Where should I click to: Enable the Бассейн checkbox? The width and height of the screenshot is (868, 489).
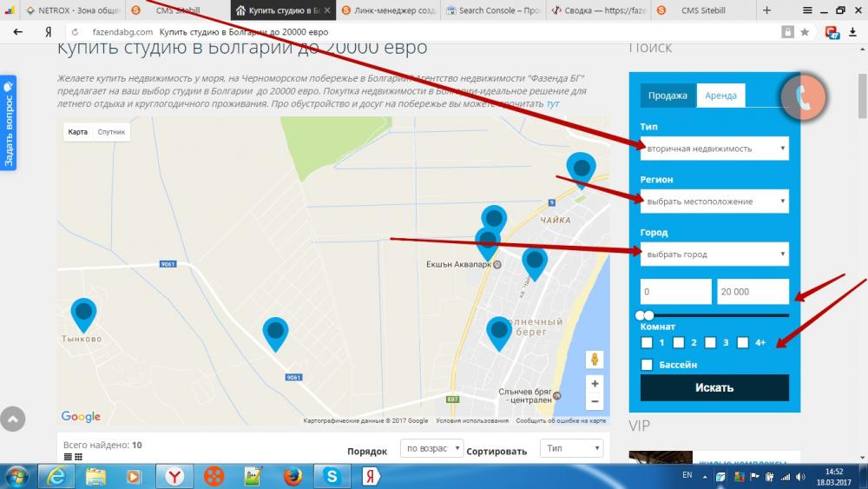coord(647,365)
